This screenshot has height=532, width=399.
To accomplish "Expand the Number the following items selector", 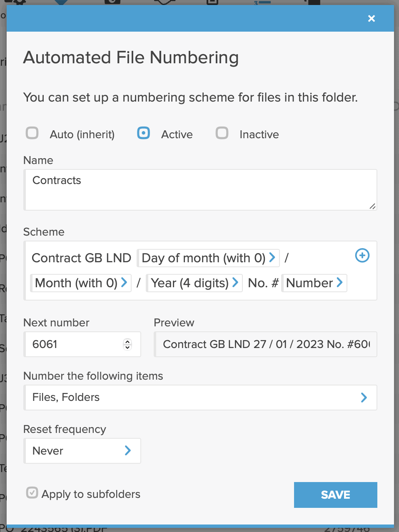I will coord(363,398).
